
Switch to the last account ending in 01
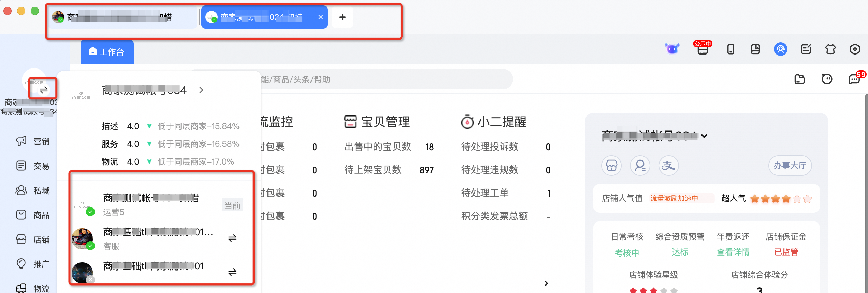coord(232,272)
